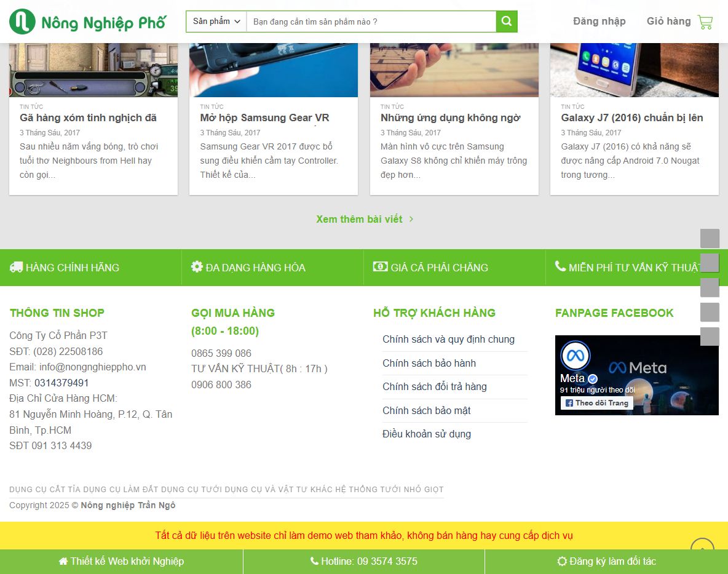
Task: Open article Những ứng dụng không ngờ
Action: coord(450,118)
